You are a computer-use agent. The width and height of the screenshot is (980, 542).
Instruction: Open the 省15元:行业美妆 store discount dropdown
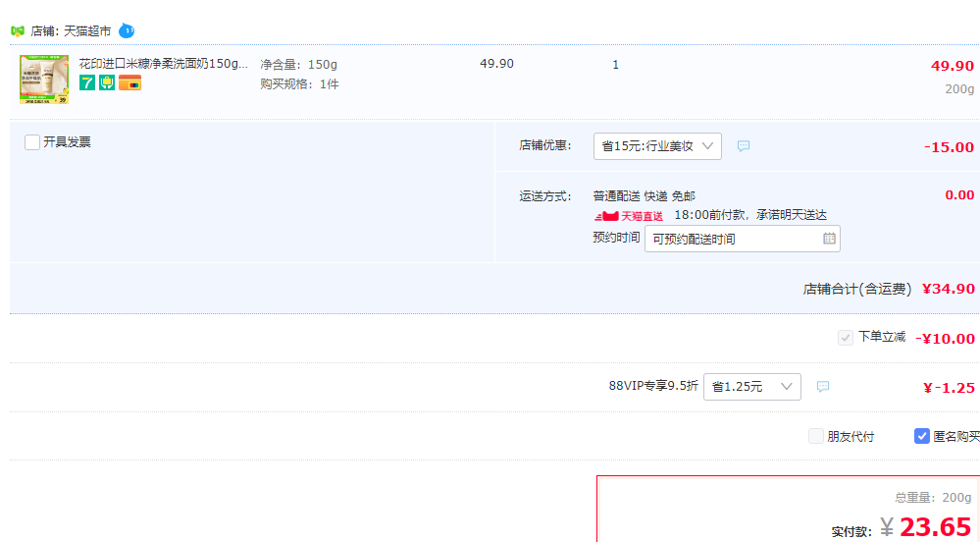pos(657,146)
